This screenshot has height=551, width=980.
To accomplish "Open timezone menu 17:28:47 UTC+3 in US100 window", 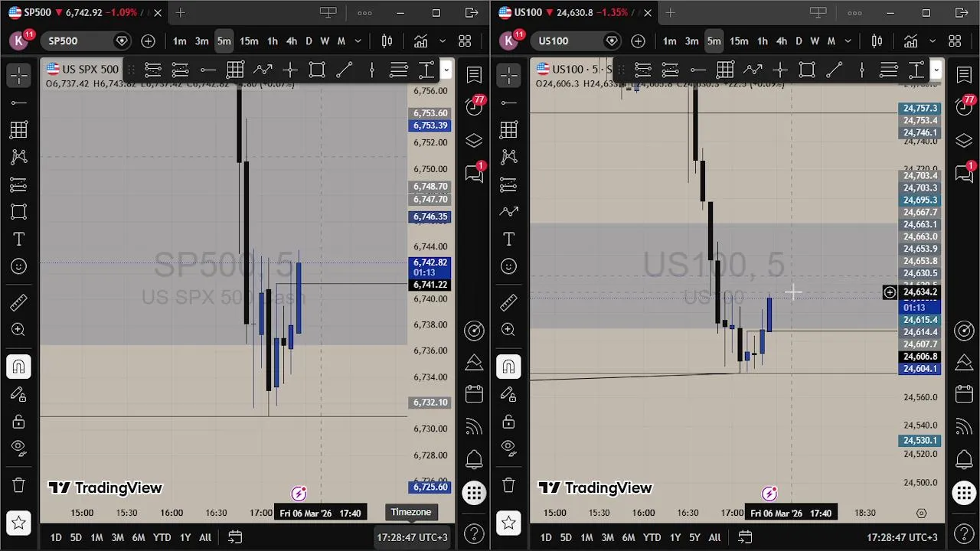I will [x=902, y=537].
